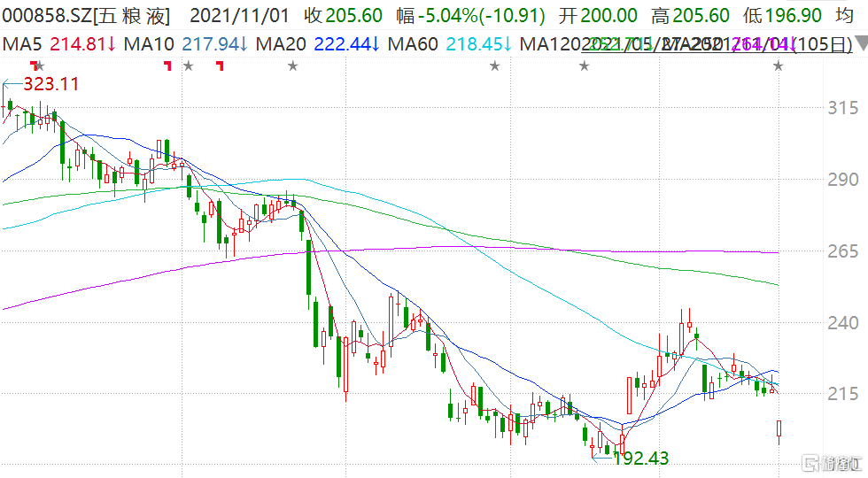The height and width of the screenshot is (478, 868).
Task: Click the (105日) day-count range label
Action: (x=823, y=43)
